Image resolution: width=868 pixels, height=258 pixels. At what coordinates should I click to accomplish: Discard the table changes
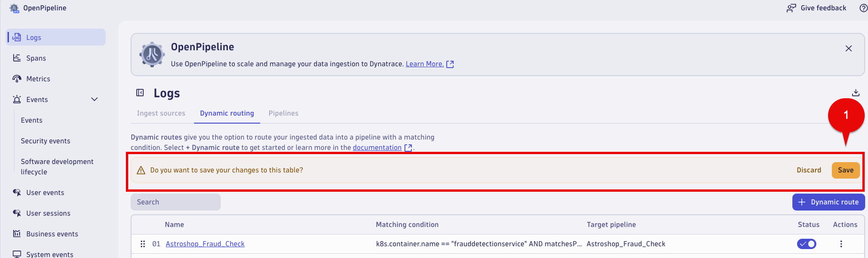[x=809, y=170]
